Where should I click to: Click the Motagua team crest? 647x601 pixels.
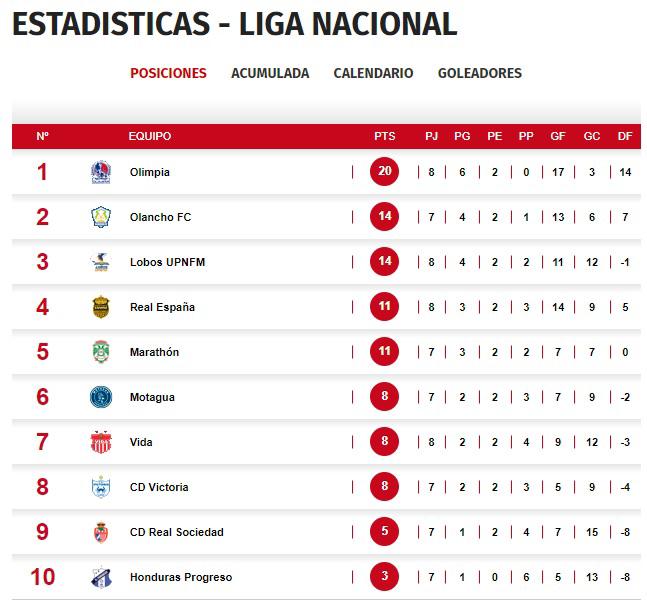click(x=100, y=397)
